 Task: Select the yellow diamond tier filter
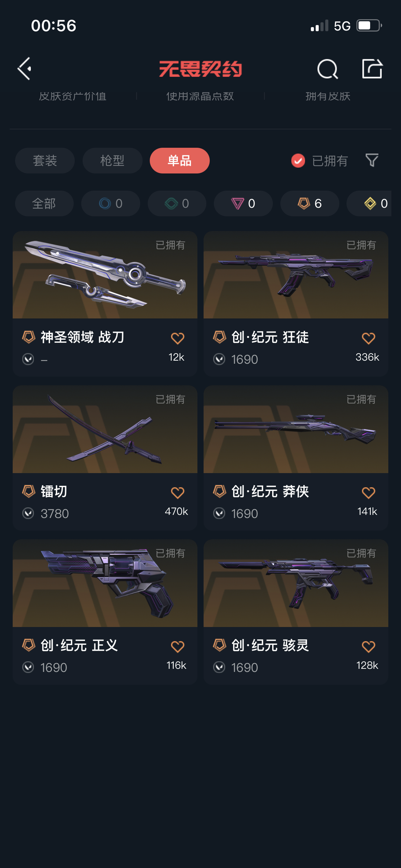tap(369, 204)
